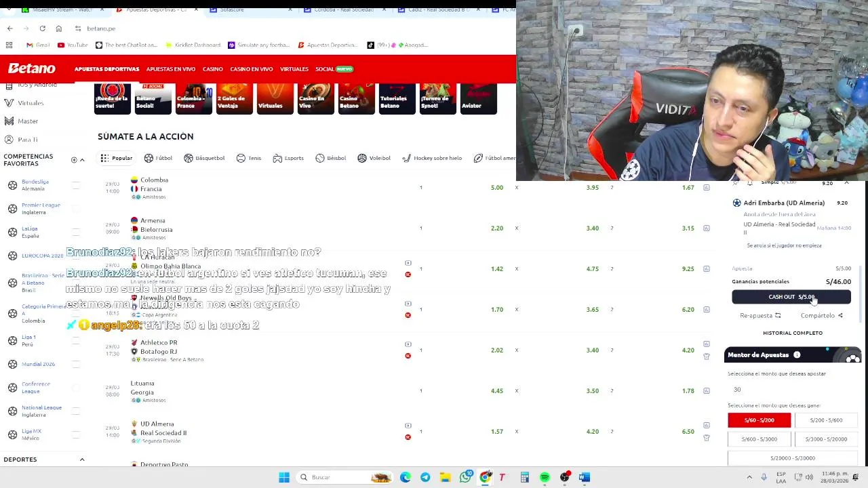
Task: Select the Popular grid filter
Action: [116, 158]
